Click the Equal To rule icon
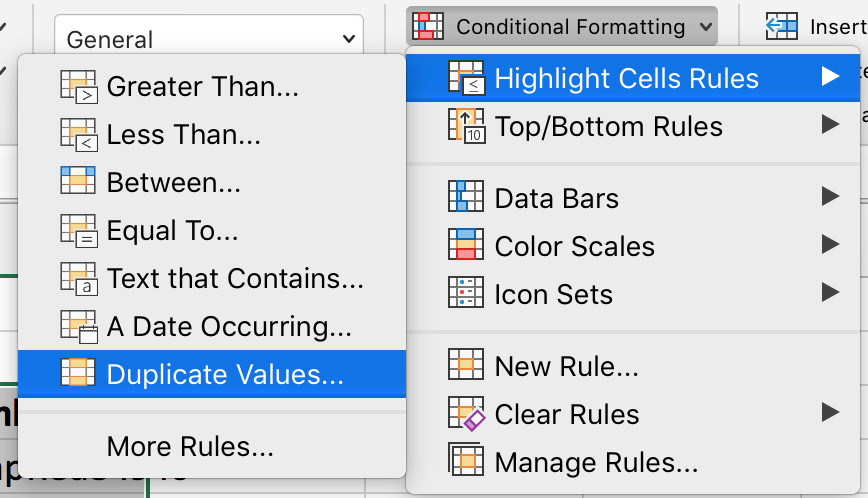This screenshot has height=498, width=868. (78, 231)
